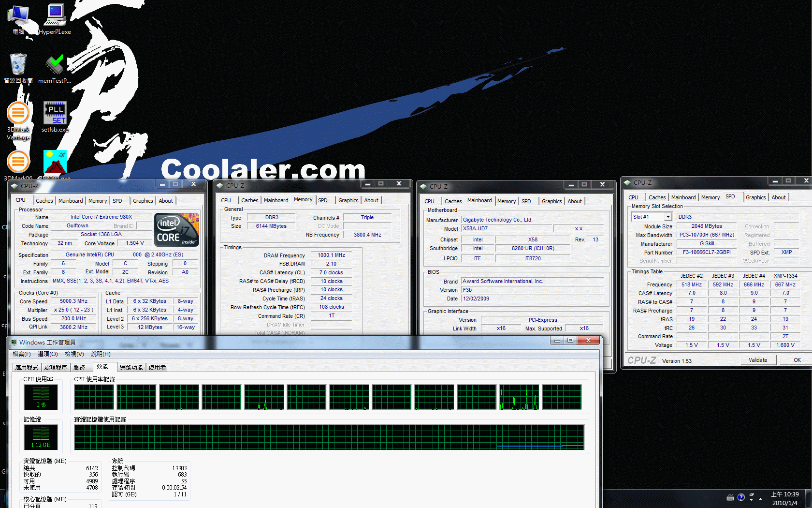Click the physical memory usage history graph
This screenshot has width=812, height=508.
(x=329, y=437)
